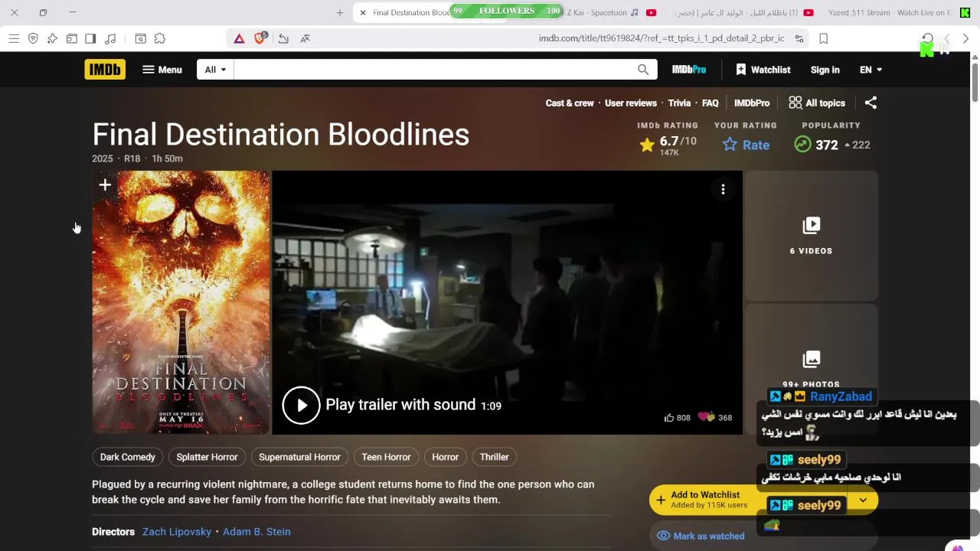Expand the Add to Watchlist dropdown arrow
Screen dimensions: 980x551
coord(863,500)
